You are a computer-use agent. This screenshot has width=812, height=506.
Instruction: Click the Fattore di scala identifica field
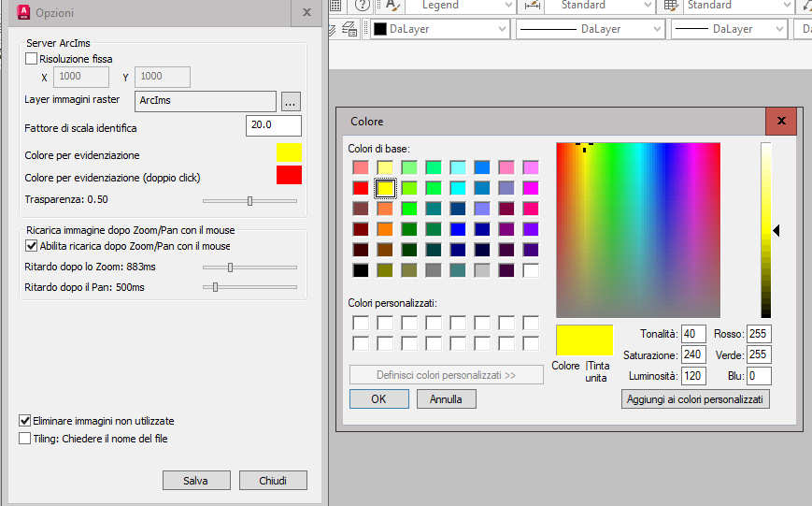click(x=274, y=126)
